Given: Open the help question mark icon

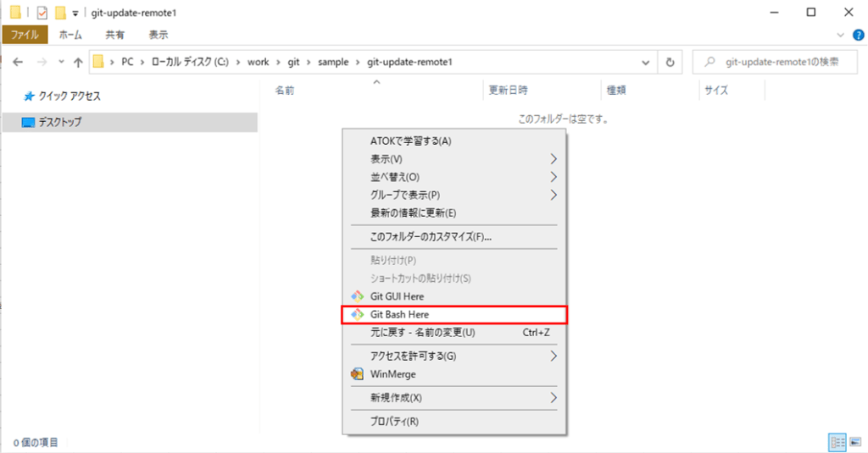Looking at the screenshot, I should coord(858,35).
